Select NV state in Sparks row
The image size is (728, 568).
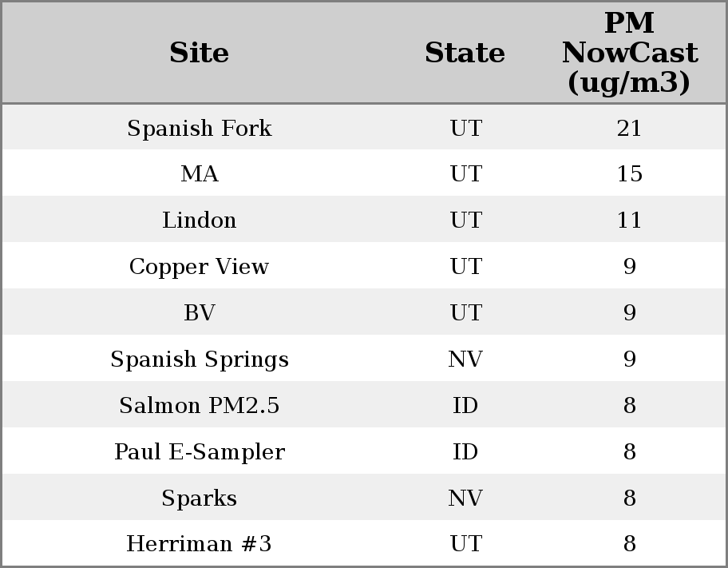465,498
